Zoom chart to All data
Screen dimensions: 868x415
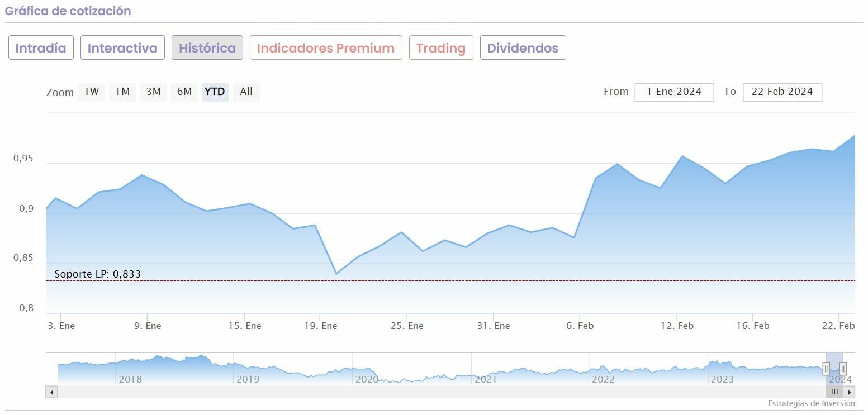(246, 92)
